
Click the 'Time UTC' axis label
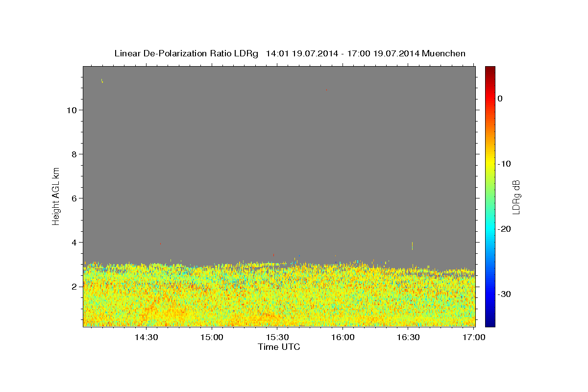[x=279, y=347]
